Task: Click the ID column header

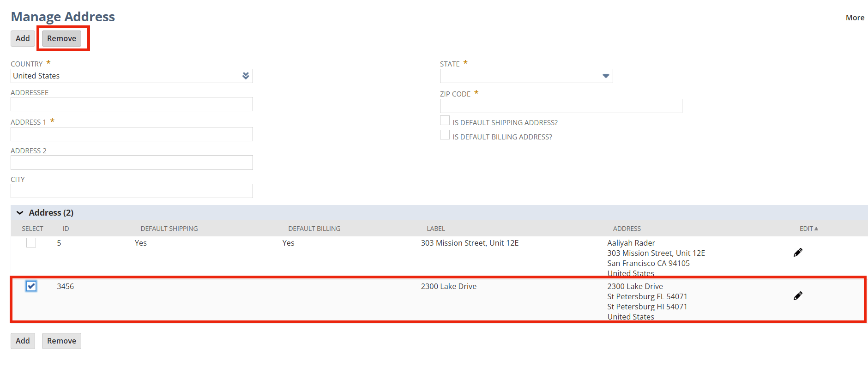Action: coord(66,229)
